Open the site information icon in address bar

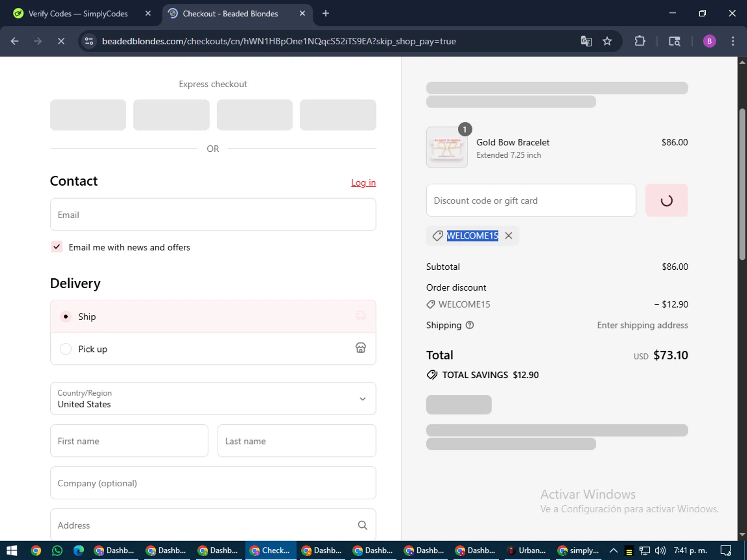point(89,41)
